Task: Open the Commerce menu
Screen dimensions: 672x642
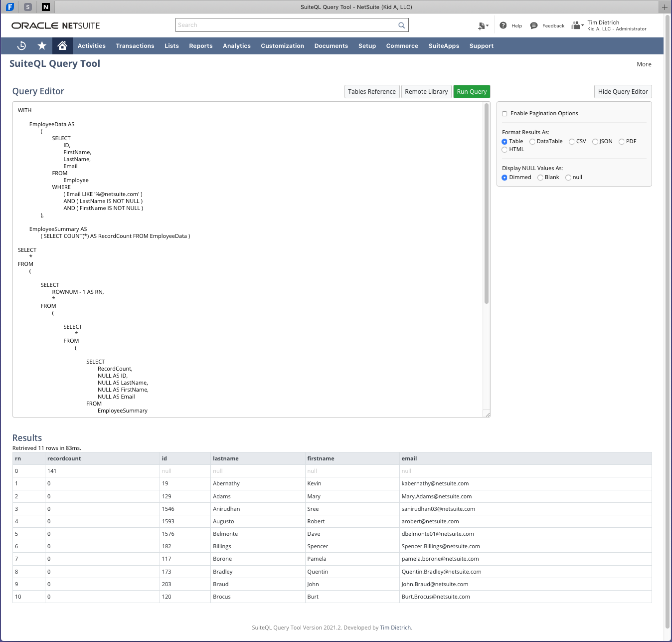Action: [402, 46]
